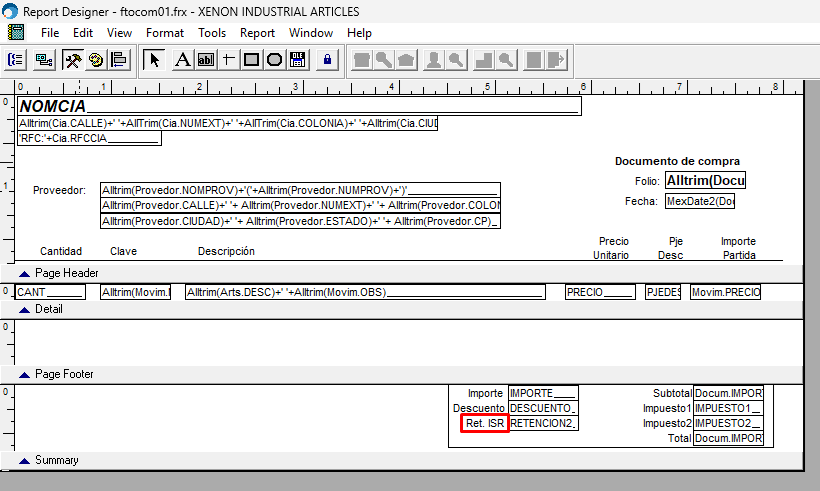The height and width of the screenshot is (491, 820).
Task: Select the PRECIO field
Action: pyautogui.click(x=600, y=292)
